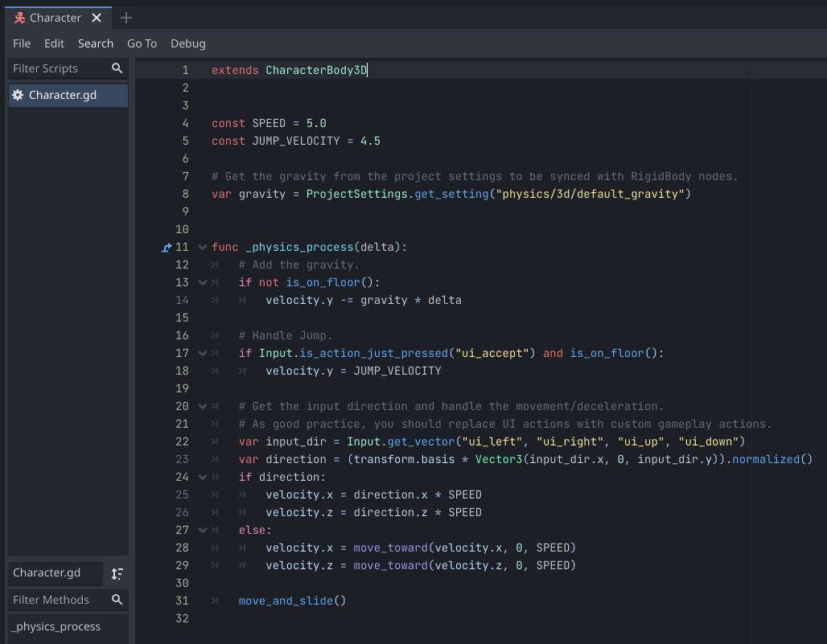Image resolution: width=827 pixels, height=644 pixels.
Task: Click the override arrow icon on line 11
Action: 167,248
